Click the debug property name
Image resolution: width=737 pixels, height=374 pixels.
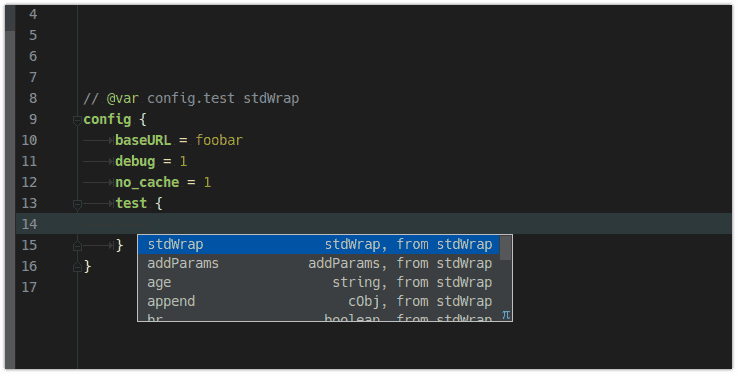(x=135, y=161)
